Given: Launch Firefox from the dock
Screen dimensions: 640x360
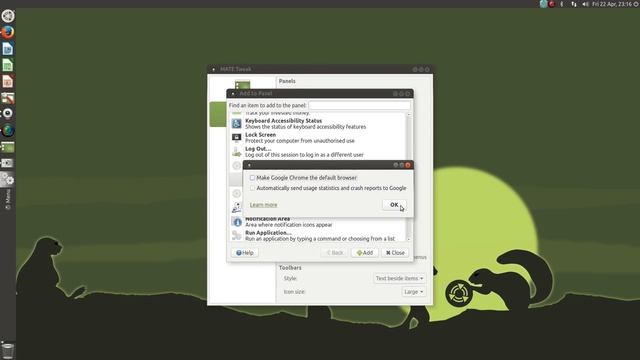Looking at the screenshot, I should coord(8,32).
